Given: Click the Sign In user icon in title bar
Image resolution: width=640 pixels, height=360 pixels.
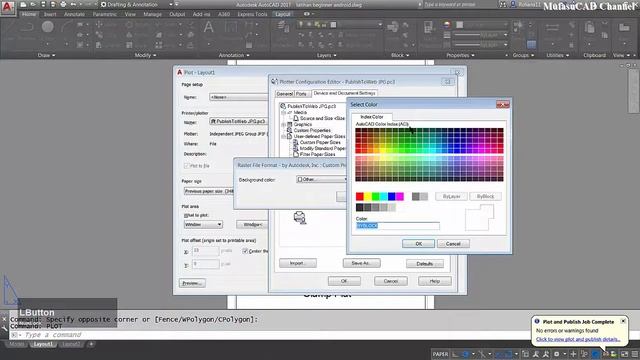Looking at the screenshot, I should coord(513,4).
